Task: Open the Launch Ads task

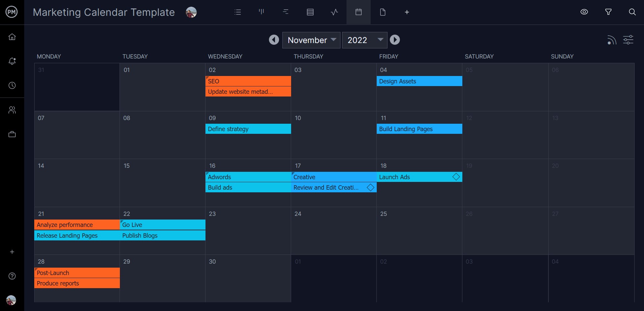Action: coord(413,177)
